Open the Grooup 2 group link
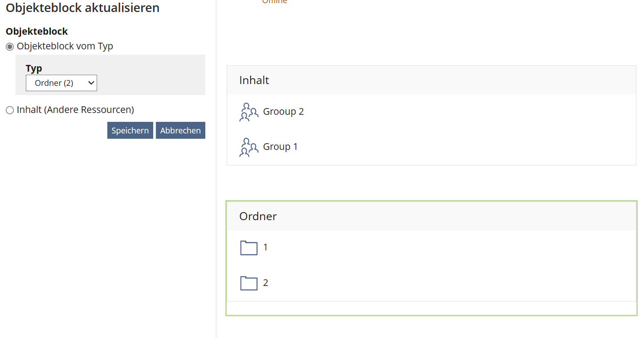 (283, 112)
